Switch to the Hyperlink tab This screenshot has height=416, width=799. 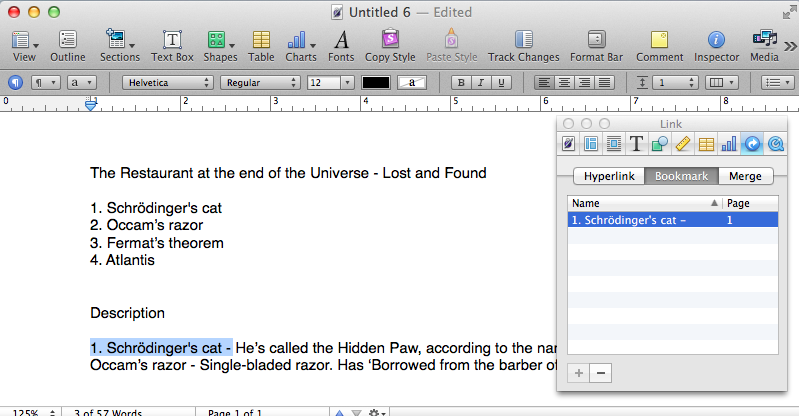tap(608, 176)
